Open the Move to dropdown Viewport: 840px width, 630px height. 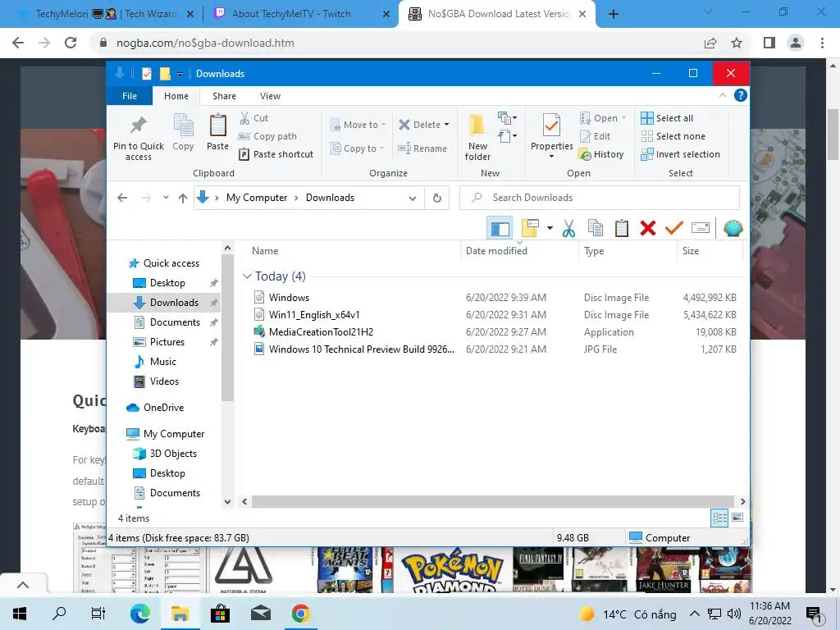(x=358, y=125)
